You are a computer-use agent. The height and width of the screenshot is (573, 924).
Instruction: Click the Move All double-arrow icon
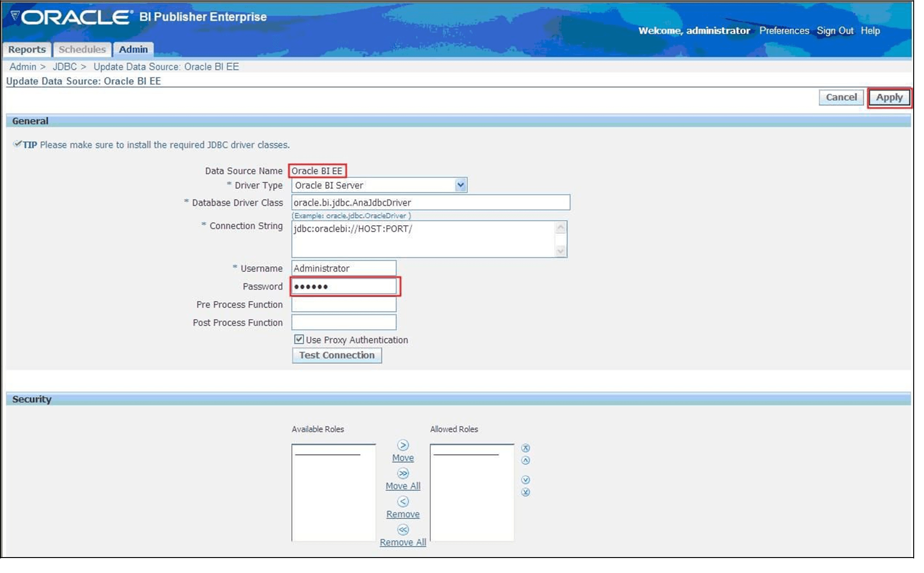click(x=403, y=473)
